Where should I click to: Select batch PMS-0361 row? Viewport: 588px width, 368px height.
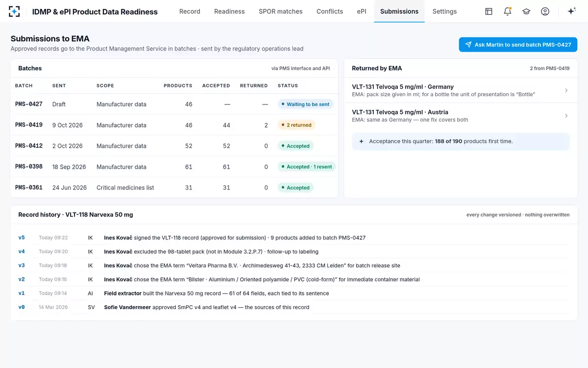[174, 187]
